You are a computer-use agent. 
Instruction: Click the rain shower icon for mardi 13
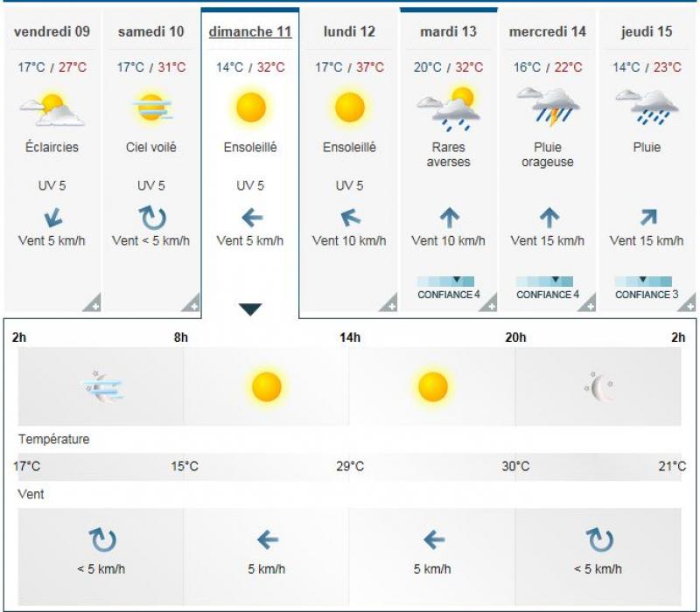tap(448, 108)
